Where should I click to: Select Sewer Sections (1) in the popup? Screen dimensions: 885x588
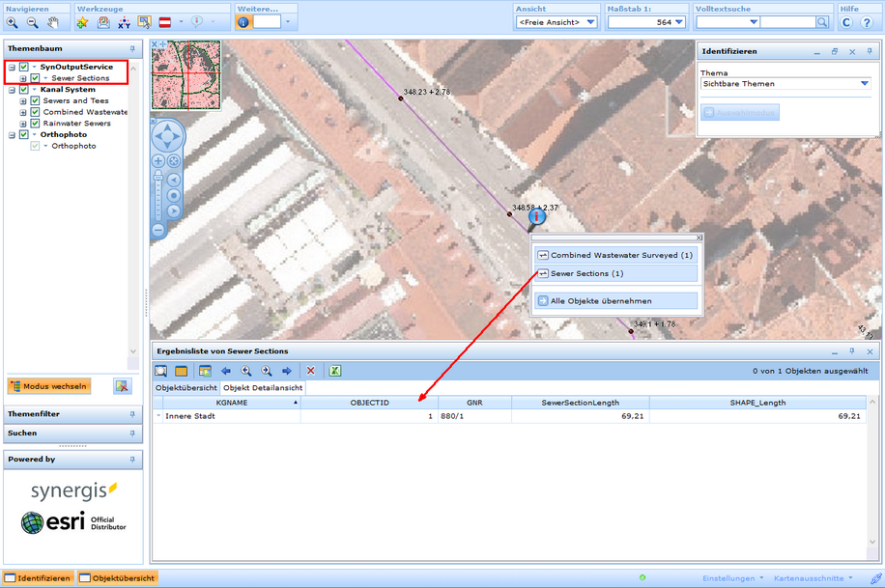click(x=614, y=274)
